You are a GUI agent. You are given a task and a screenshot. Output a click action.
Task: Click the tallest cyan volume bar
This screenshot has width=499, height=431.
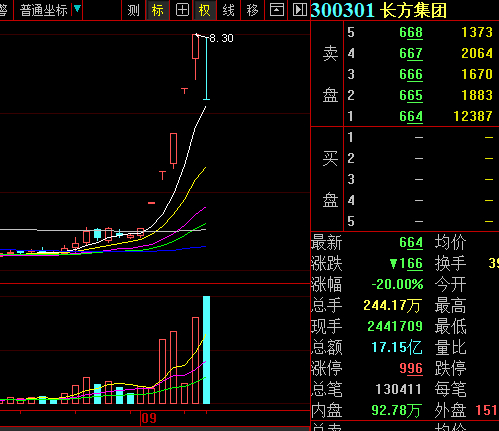207,350
